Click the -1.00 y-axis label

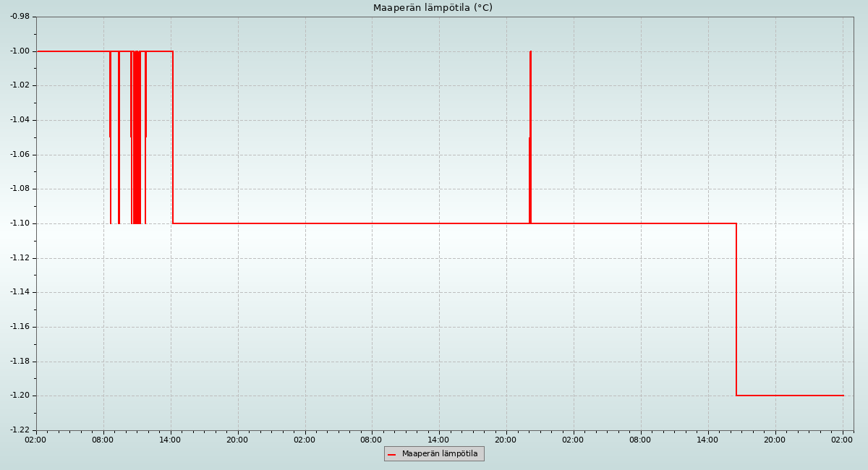[x=20, y=51]
